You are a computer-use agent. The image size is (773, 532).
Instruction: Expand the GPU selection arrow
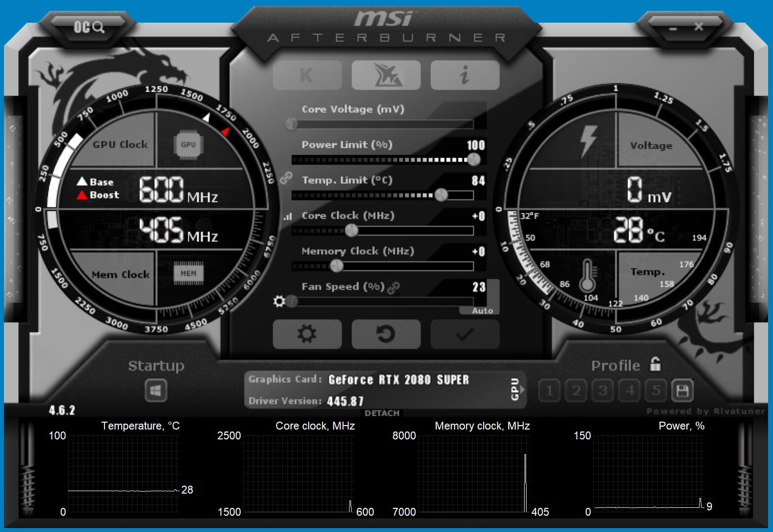point(522,389)
